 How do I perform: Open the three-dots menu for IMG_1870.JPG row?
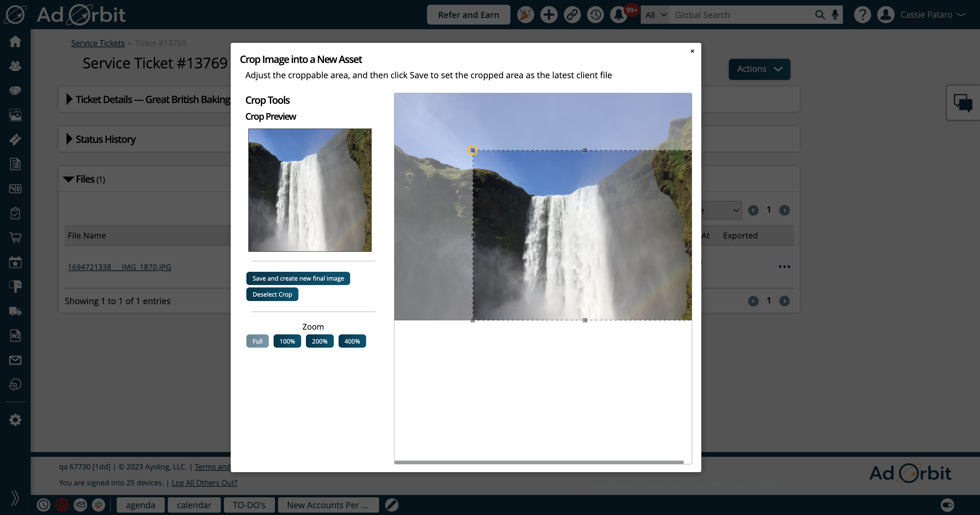(x=784, y=267)
